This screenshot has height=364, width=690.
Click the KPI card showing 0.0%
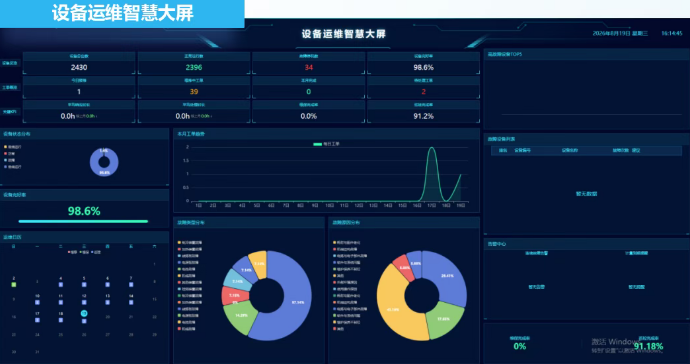308,112
